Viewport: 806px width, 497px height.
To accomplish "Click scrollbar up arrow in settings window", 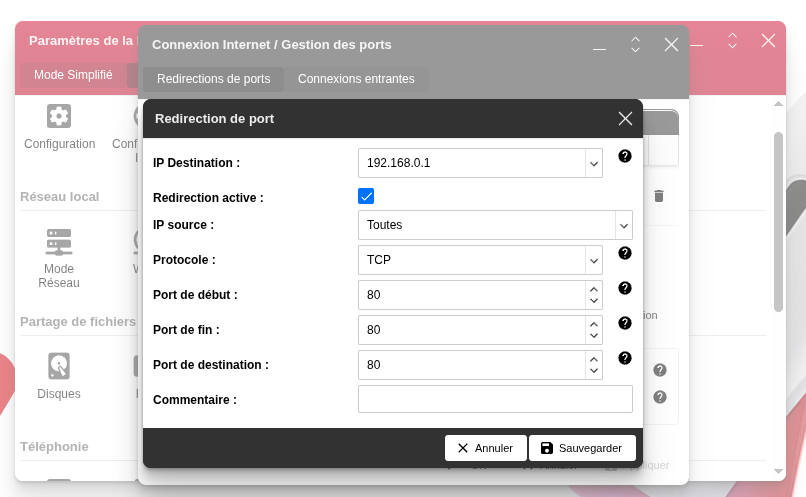I will 778,104.
